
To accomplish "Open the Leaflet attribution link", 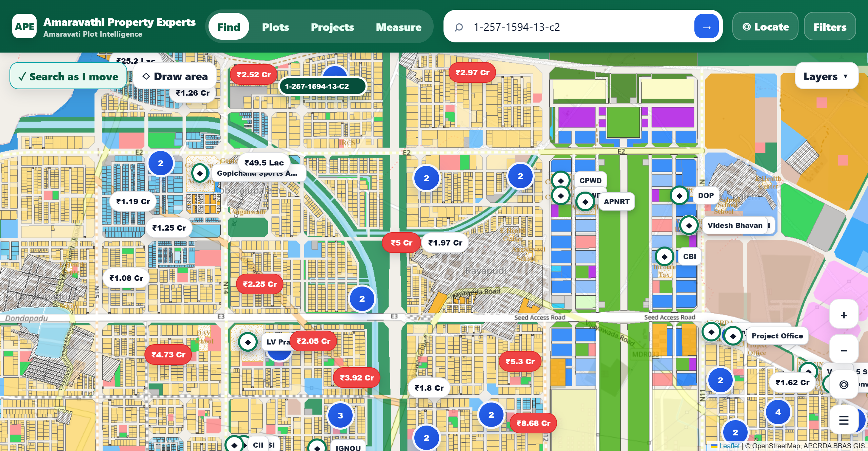I will (x=729, y=446).
